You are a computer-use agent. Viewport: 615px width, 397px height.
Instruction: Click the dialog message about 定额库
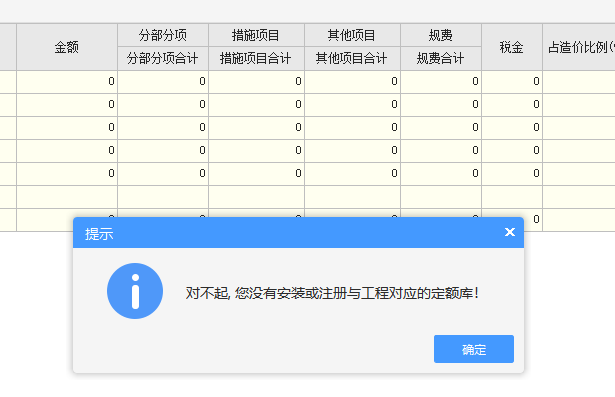(x=332, y=293)
